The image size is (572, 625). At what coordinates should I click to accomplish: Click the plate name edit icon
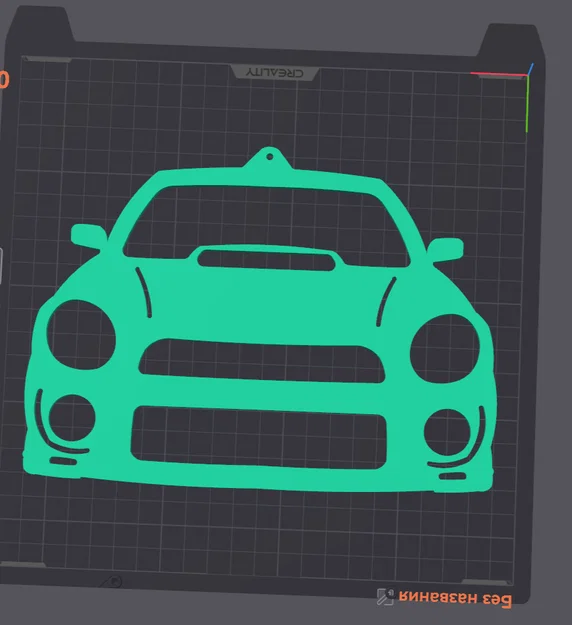[385, 597]
